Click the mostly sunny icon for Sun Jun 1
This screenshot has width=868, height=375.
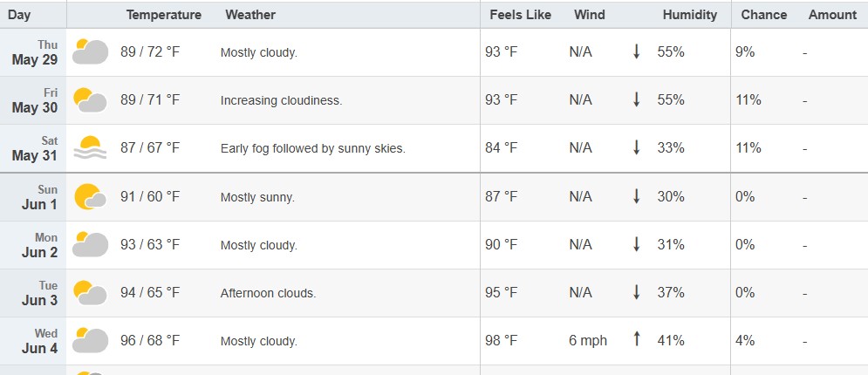coord(90,196)
